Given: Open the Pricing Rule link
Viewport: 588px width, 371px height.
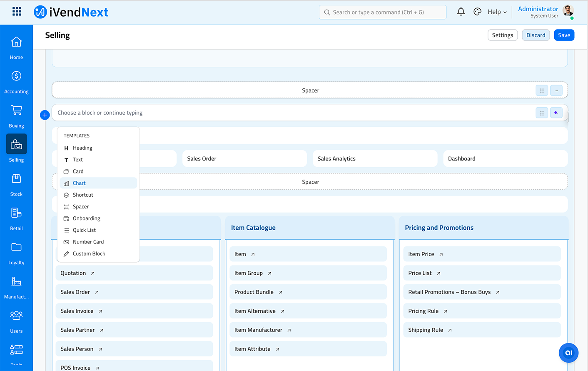Looking at the screenshot, I should (x=482, y=311).
